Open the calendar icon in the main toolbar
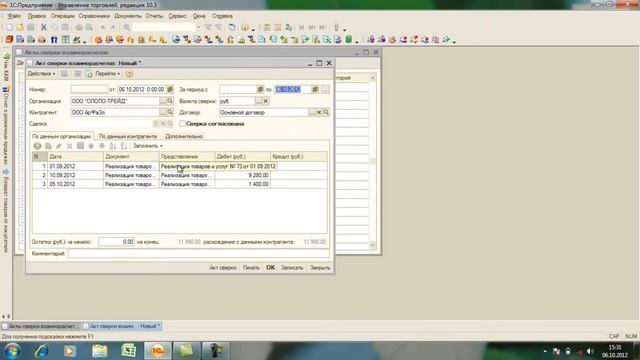The width and height of the screenshot is (640, 360). (x=278, y=27)
